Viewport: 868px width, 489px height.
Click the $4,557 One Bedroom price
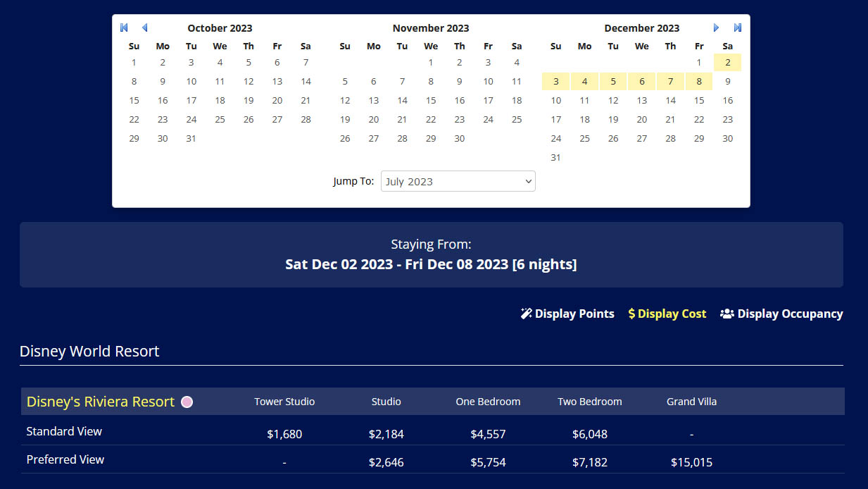click(488, 434)
